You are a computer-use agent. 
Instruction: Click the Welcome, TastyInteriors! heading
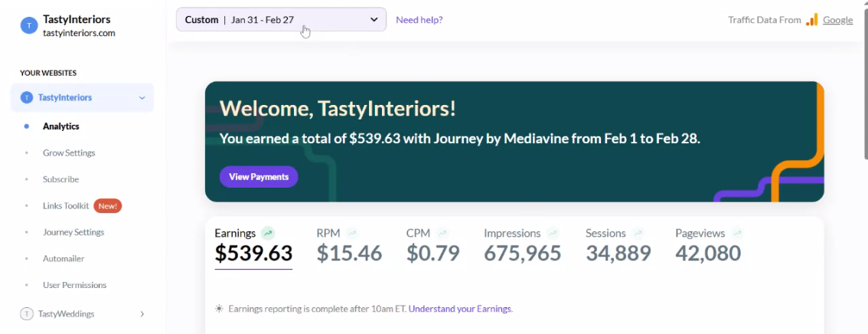(x=338, y=109)
